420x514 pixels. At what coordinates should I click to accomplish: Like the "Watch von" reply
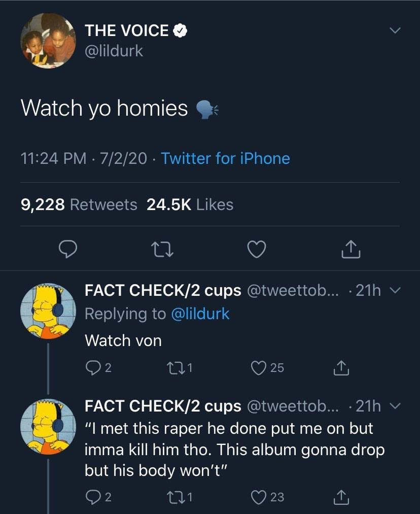coord(259,368)
